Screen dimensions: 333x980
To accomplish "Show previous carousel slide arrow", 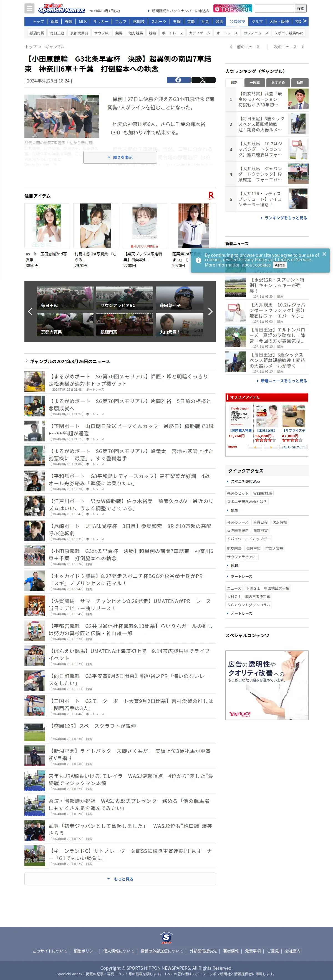I will 31,311.
